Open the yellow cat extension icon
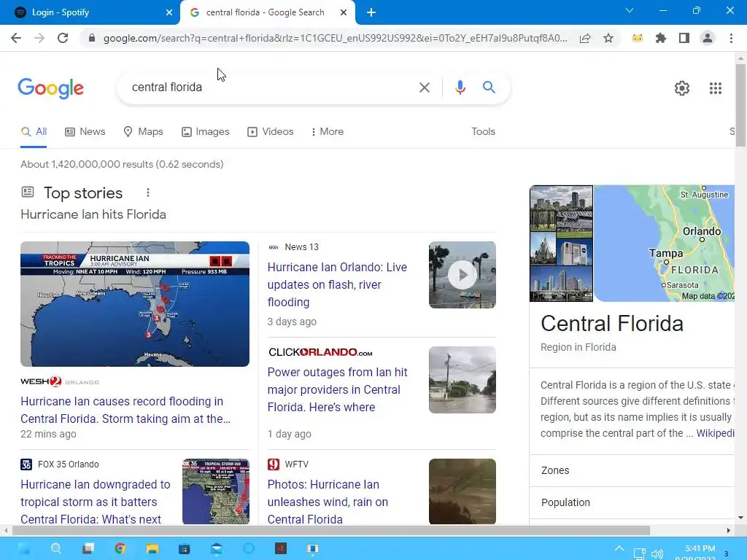The height and width of the screenshot is (560, 747). point(638,38)
